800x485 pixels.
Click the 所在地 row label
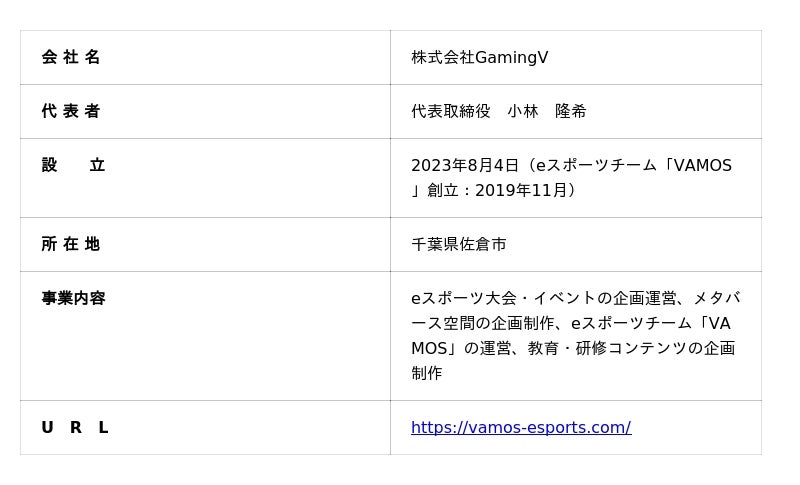pos(71,244)
